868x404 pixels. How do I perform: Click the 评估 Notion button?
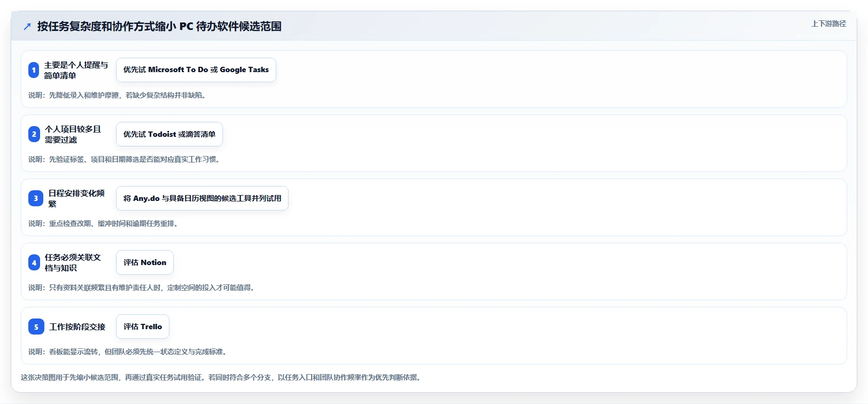[145, 262]
